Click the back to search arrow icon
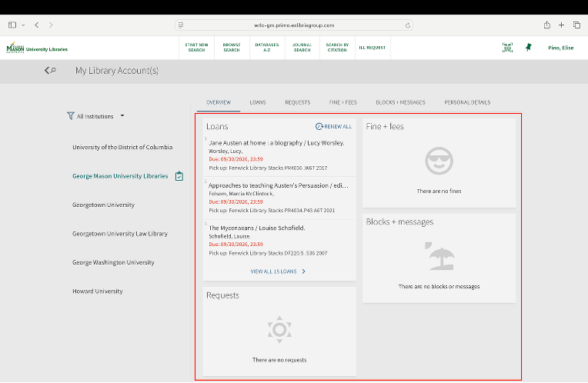Image resolution: width=588 pixels, height=383 pixels. point(50,71)
